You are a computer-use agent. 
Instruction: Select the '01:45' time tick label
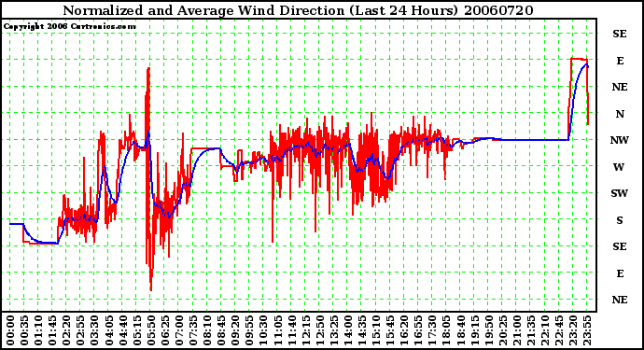tap(52, 330)
